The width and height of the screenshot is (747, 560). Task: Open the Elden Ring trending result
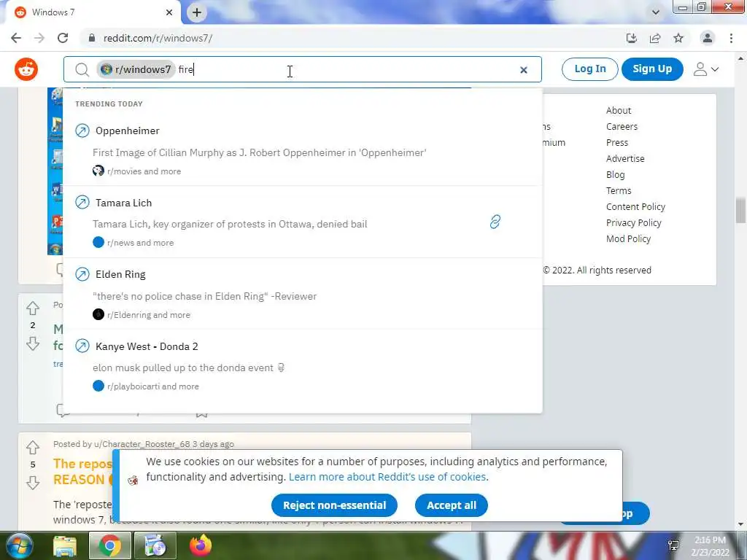tap(303, 294)
